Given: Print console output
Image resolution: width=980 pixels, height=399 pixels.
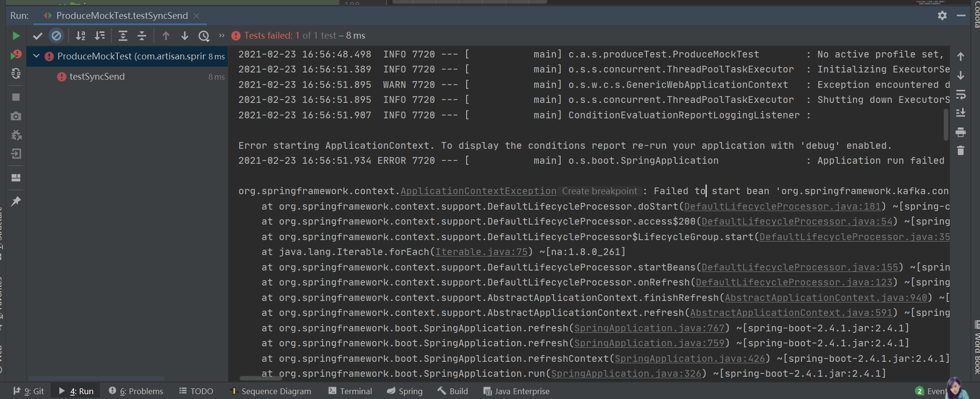Looking at the screenshot, I should coord(961,132).
